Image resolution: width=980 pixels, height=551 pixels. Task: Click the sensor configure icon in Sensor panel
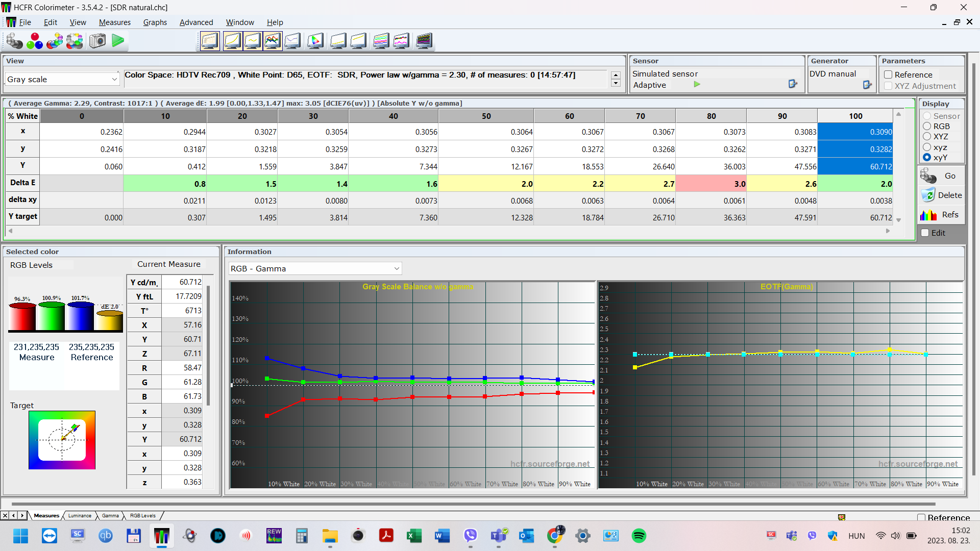point(792,84)
